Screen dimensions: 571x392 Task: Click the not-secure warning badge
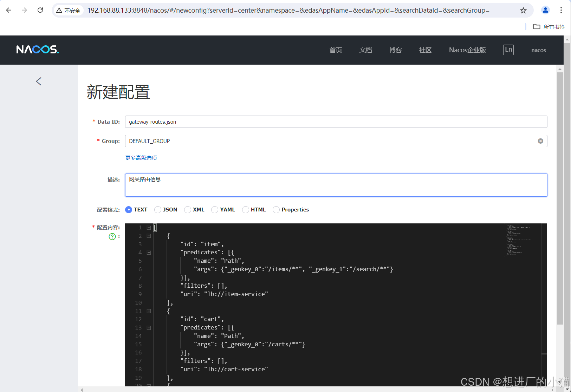coord(69,11)
